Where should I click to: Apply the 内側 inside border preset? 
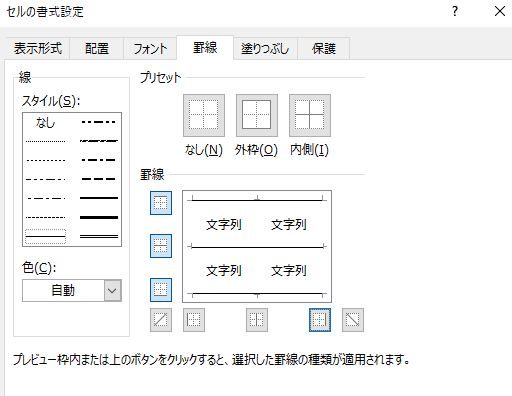pyautogui.click(x=310, y=115)
